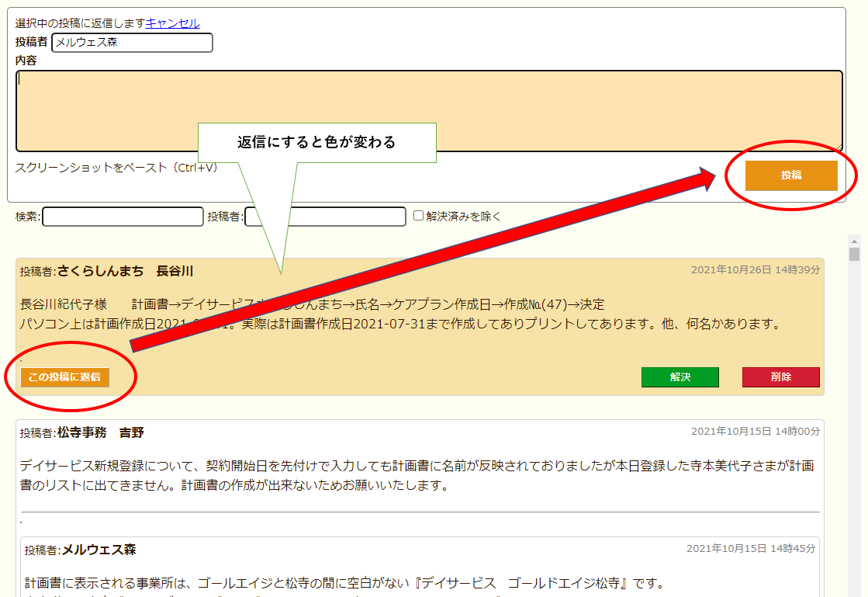Click the timestamp 2021年10月26日 14時39分
This screenshot has height=597, width=868.
(x=755, y=270)
